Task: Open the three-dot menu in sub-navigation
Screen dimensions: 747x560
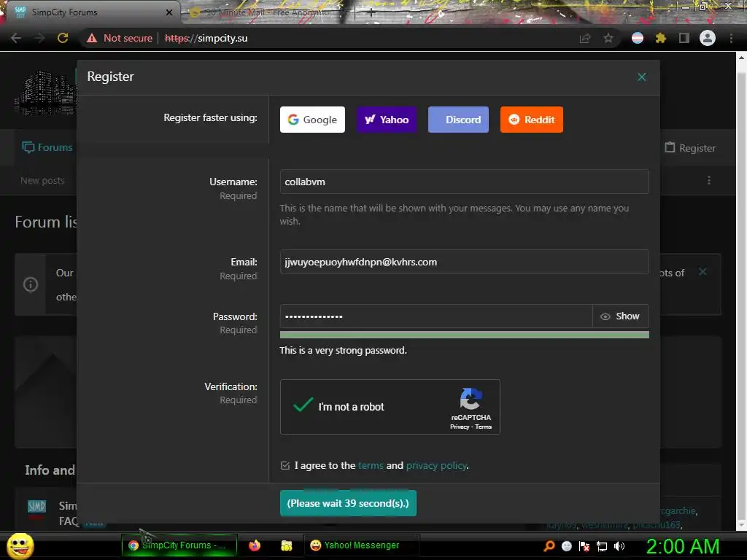Action: pyautogui.click(x=709, y=181)
